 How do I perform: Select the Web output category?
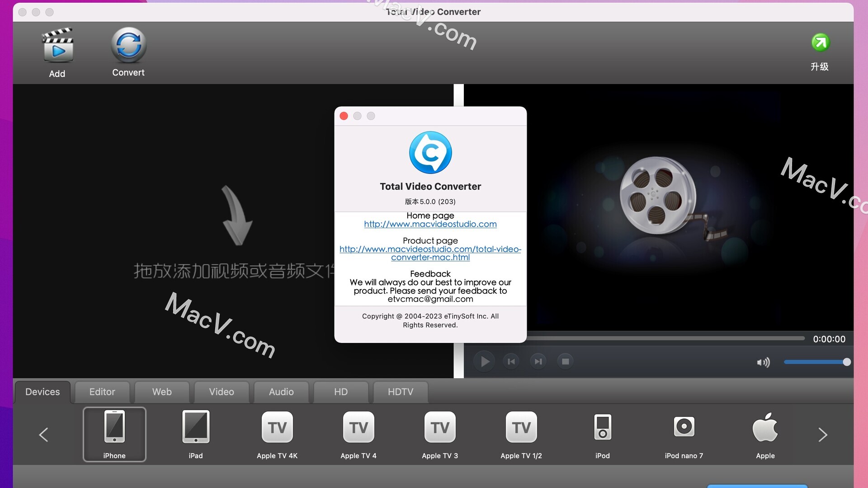(x=161, y=391)
